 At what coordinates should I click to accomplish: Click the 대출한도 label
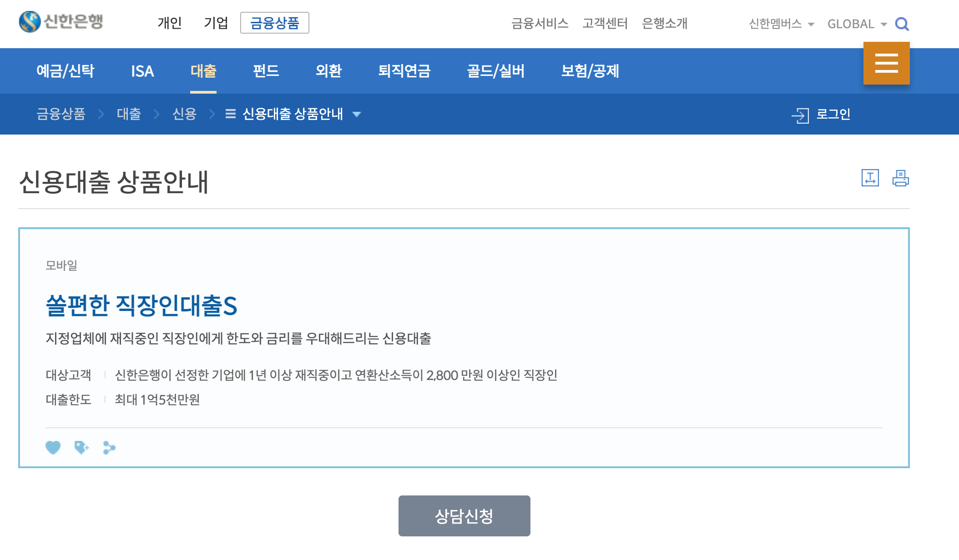pyautogui.click(x=68, y=400)
